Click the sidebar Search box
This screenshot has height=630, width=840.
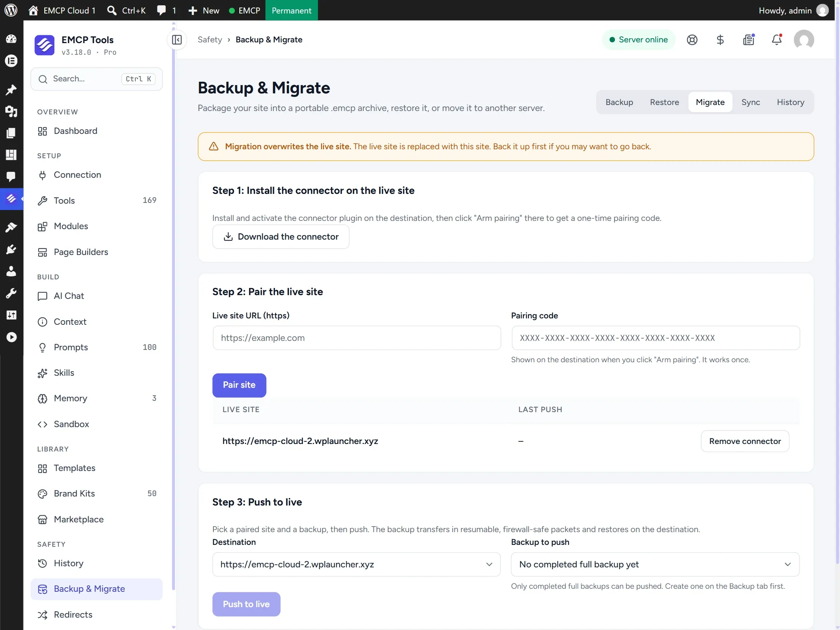click(x=96, y=79)
